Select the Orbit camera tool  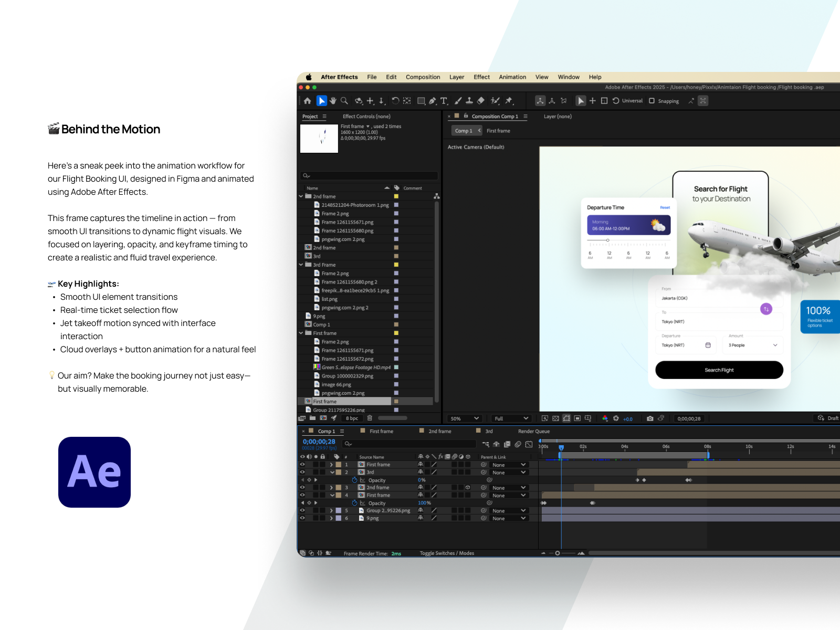[359, 101]
